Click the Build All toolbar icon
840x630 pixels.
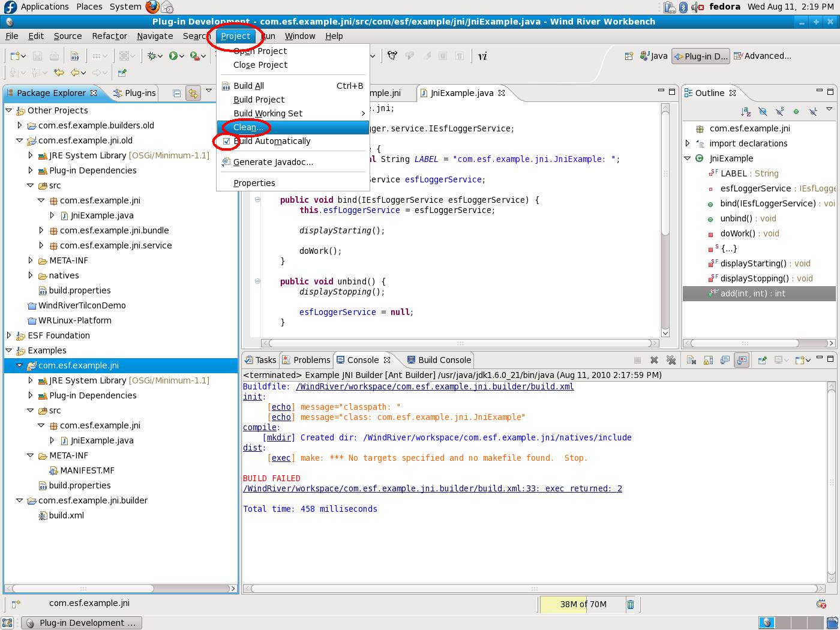coord(75,56)
